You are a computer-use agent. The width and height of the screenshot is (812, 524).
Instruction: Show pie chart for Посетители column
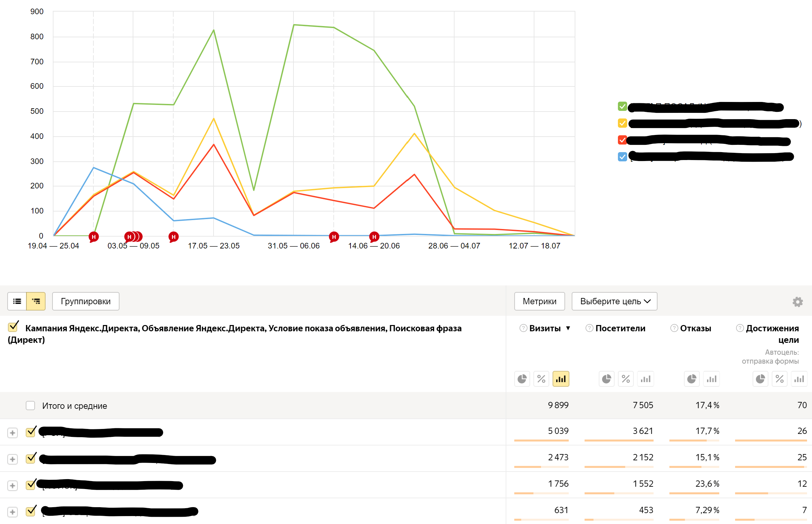[x=606, y=379]
